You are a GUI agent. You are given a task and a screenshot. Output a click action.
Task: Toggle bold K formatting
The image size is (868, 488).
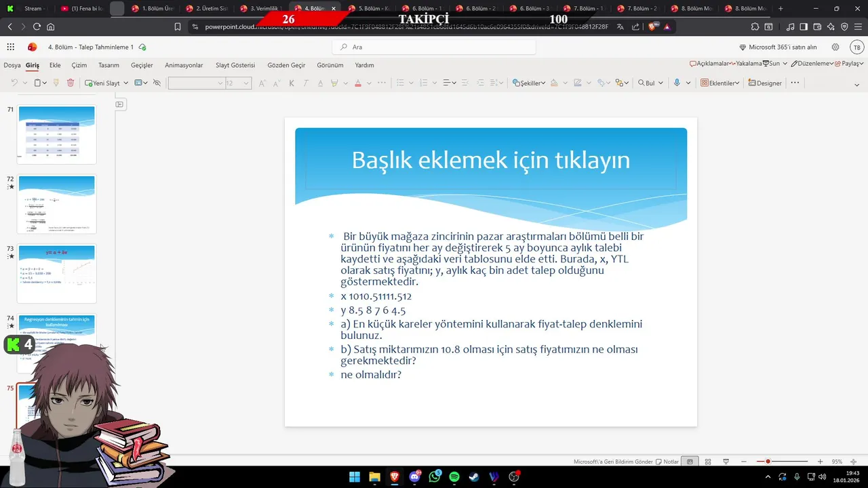(x=292, y=83)
